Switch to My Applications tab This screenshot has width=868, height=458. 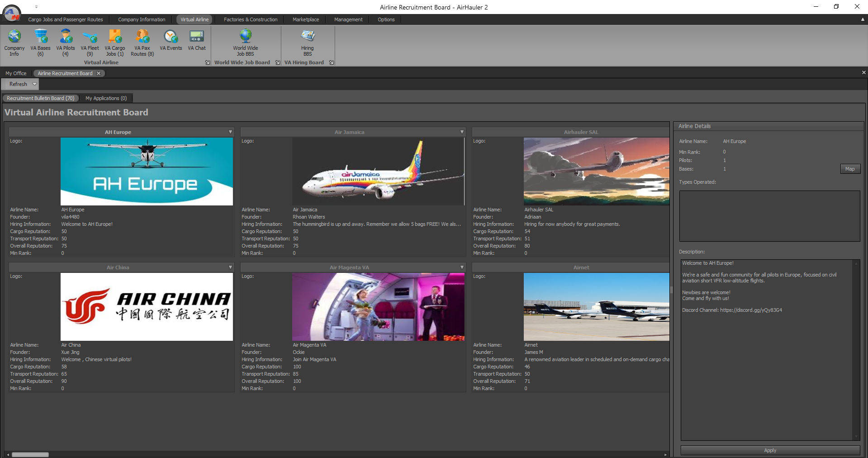pyautogui.click(x=106, y=98)
